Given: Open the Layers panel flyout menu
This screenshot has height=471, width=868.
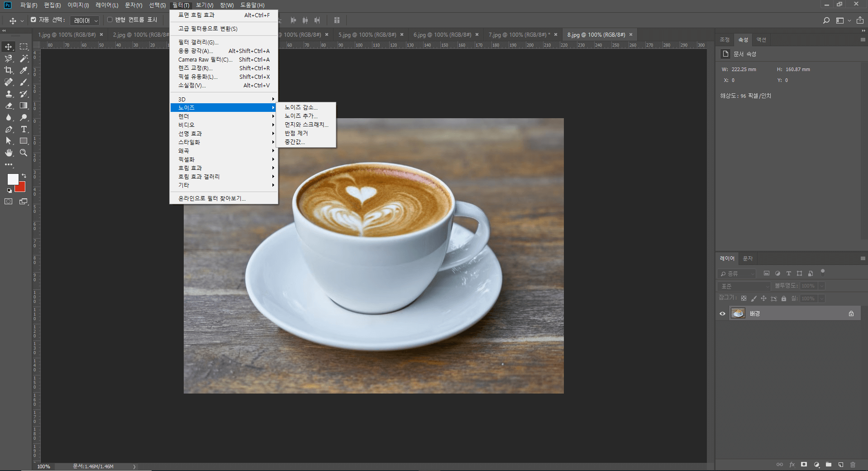Looking at the screenshot, I should tap(863, 258).
